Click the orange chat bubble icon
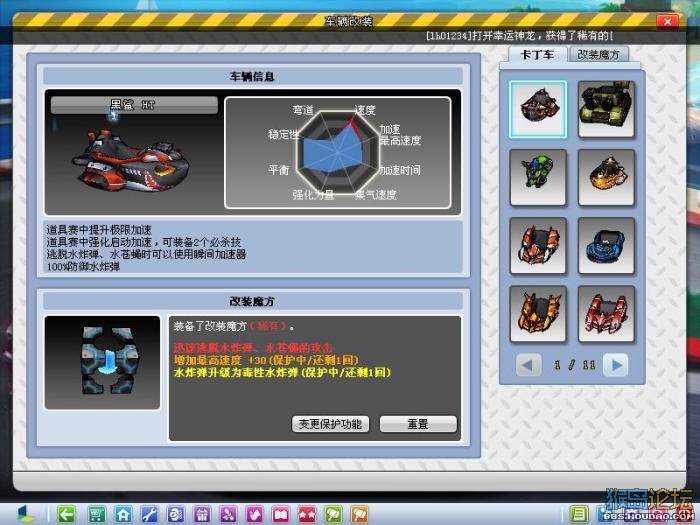 click(359, 515)
